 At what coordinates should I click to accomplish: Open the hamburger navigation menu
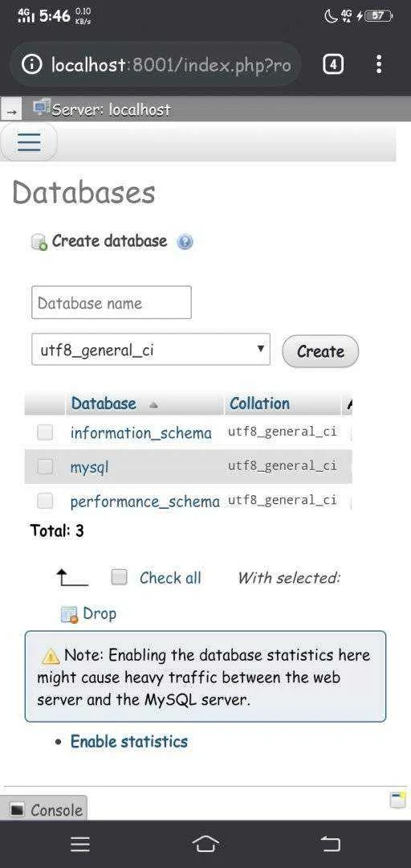tap(29, 141)
